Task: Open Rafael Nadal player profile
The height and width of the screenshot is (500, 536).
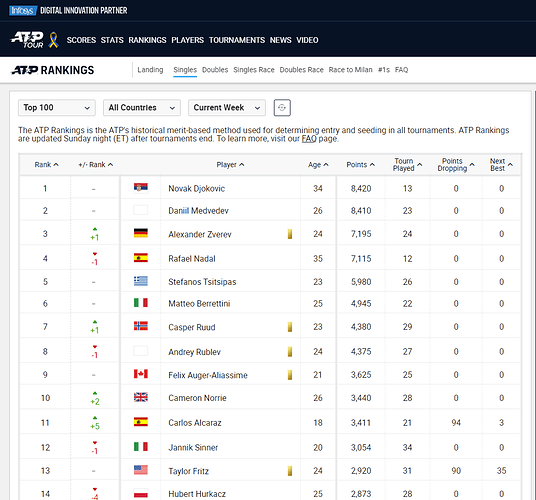Action: coord(192,259)
